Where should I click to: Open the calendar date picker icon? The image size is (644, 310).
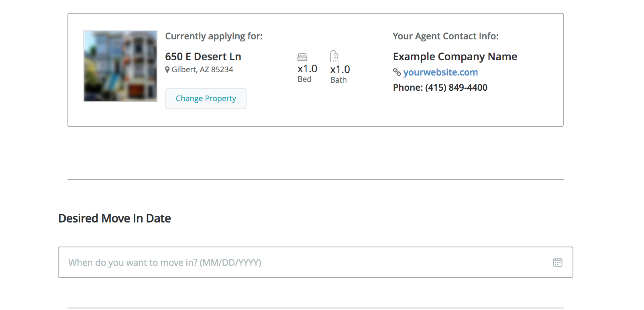[557, 262]
